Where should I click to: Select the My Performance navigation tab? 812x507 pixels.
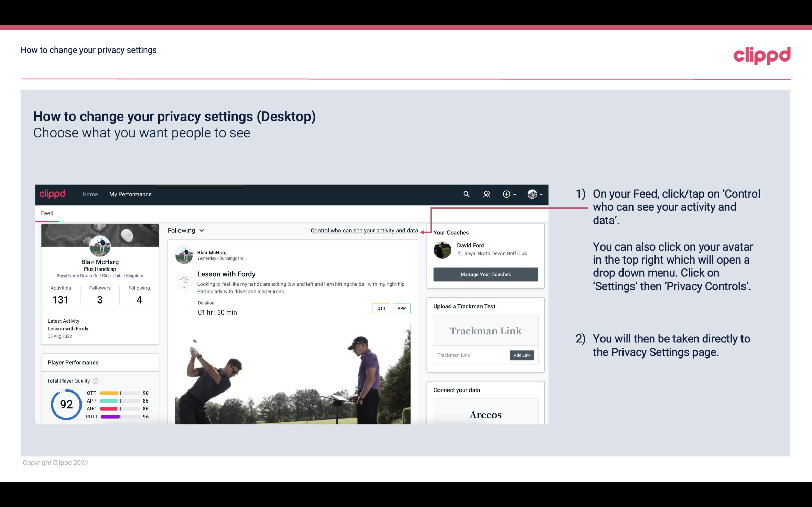130,194
